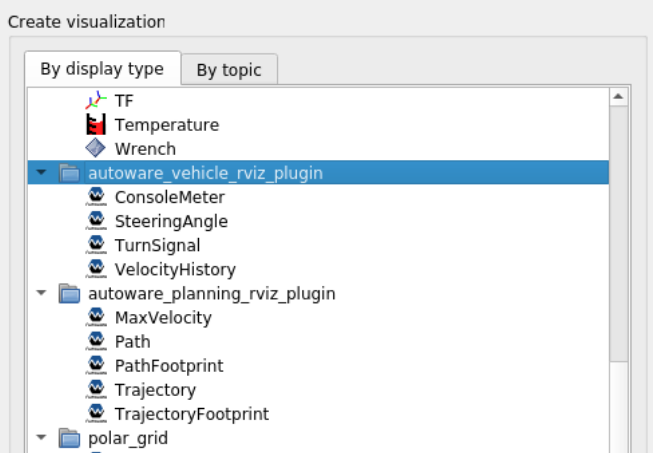Click the TurnSignal plugin icon

tap(96, 245)
